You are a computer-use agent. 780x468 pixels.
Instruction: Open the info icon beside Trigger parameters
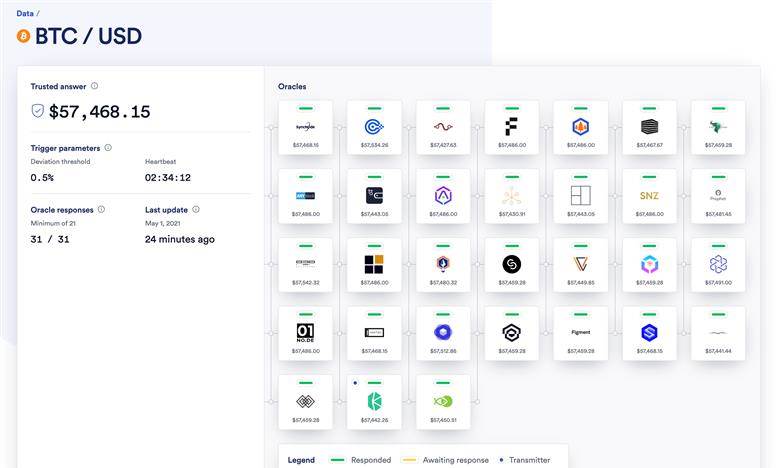108,148
